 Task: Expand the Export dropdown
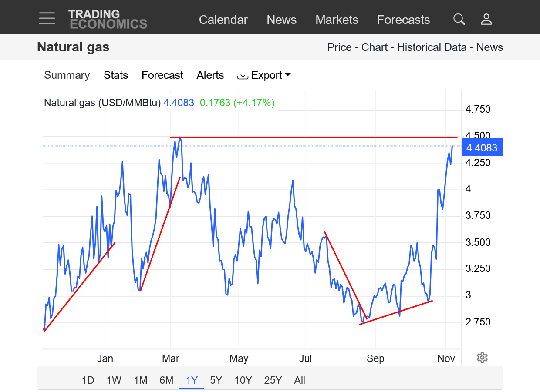pyautogui.click(x=264, y=75)
